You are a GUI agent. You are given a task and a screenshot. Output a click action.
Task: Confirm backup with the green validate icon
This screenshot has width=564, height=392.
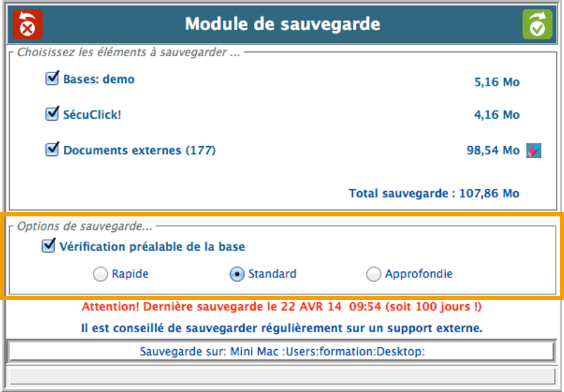click(537, 25)
